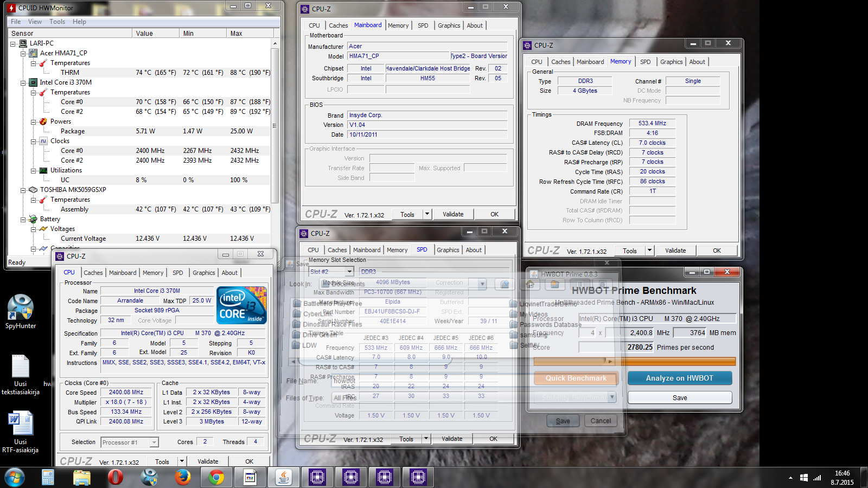Click the Acer HMA71_CP motherboard icon
The width and height of the screenshot is (868, 488).
tap(33, 53)
